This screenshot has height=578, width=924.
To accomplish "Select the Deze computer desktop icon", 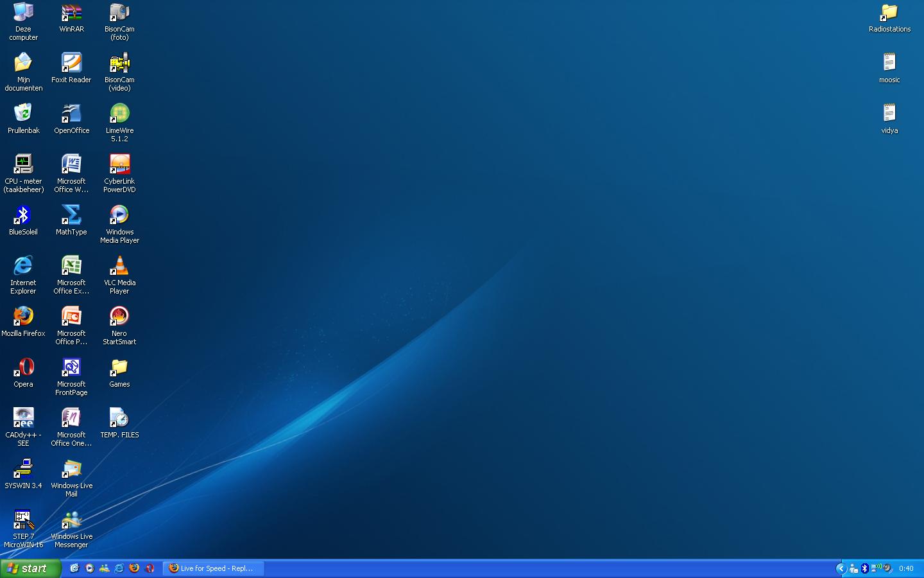I will 23,21.
